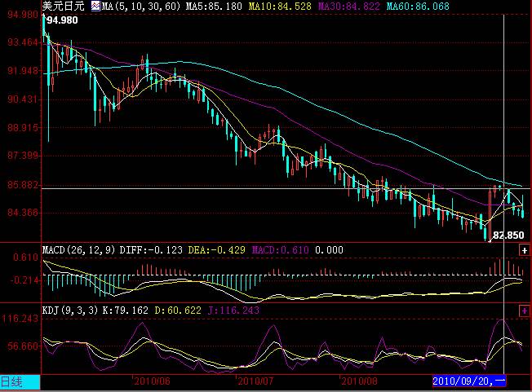Image resolution: width=532 pixels, height=392 pixels.
Task: Click the MA(5,10,30,60) parameter label
Action: tap(141, 6)
